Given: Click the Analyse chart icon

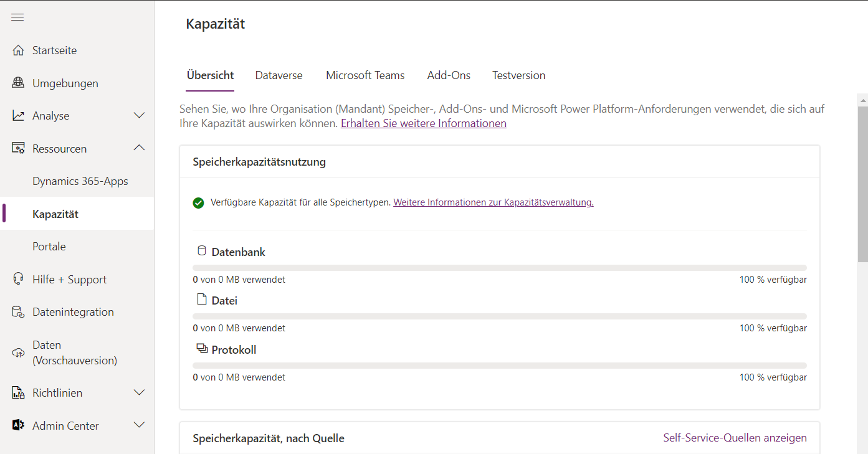Looking at the screenshot, I should pyautogui.click(x=19, y=115).
